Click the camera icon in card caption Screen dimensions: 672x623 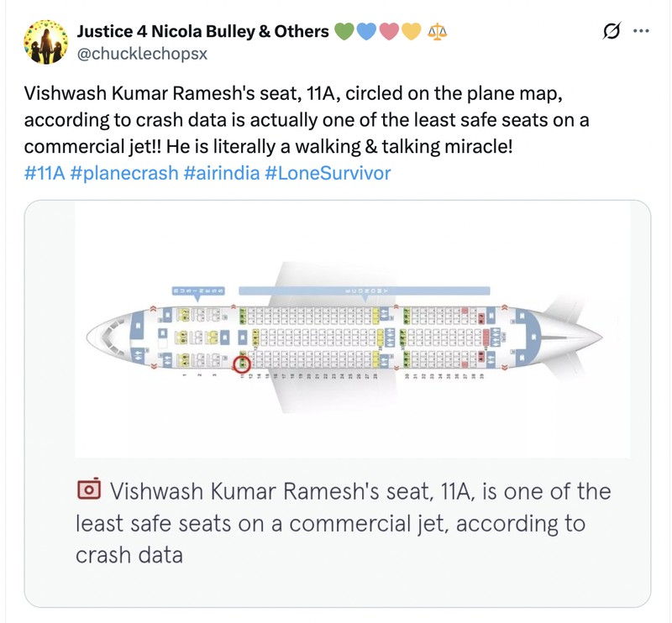click(88, 489)
